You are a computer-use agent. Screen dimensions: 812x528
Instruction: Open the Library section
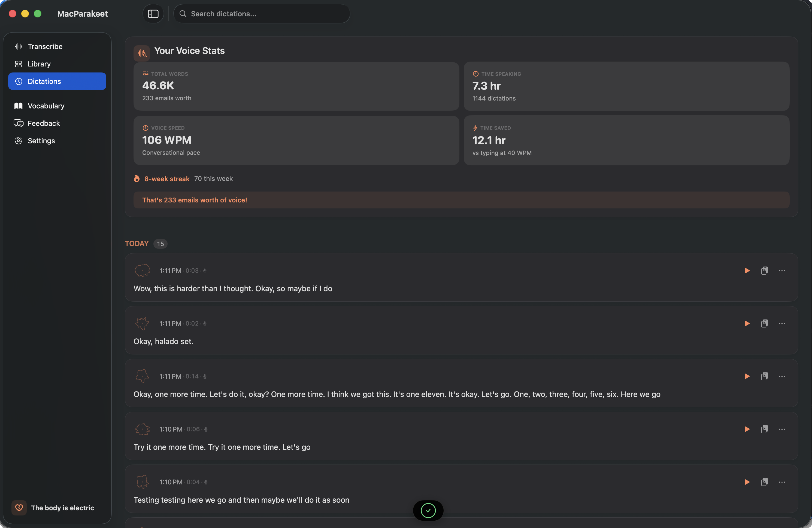(x=57, y=64)
